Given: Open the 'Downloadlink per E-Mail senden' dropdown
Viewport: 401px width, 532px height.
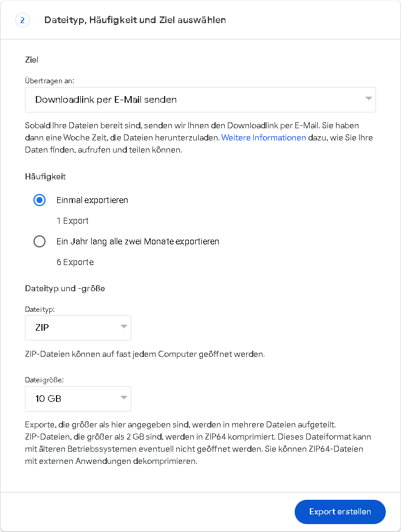Looking at the screenshot, I should click(x=200, y=99).
